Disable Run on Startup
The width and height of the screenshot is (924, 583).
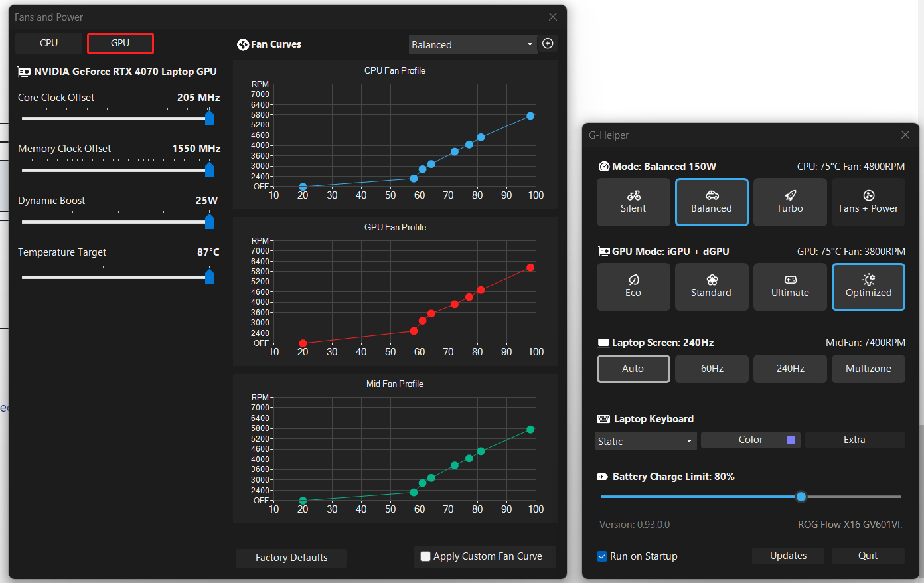[x=602, y=556]
